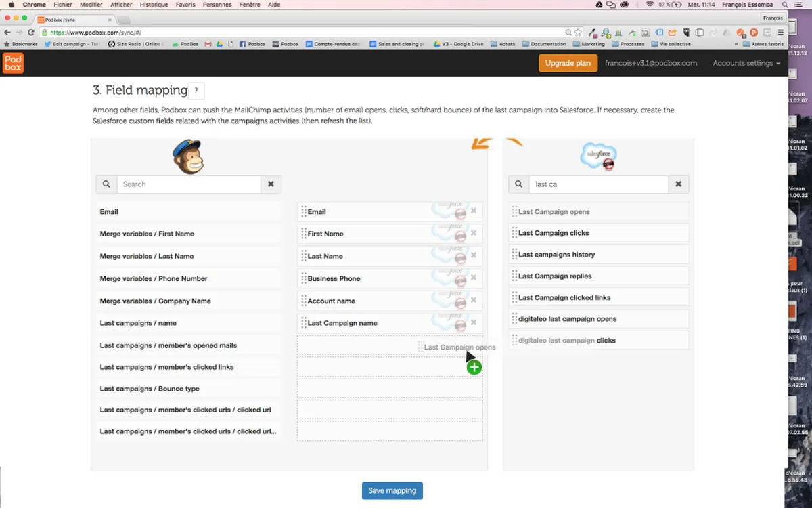812x508 pixels.
Task: Open the Historique menu
Action: 154,5
